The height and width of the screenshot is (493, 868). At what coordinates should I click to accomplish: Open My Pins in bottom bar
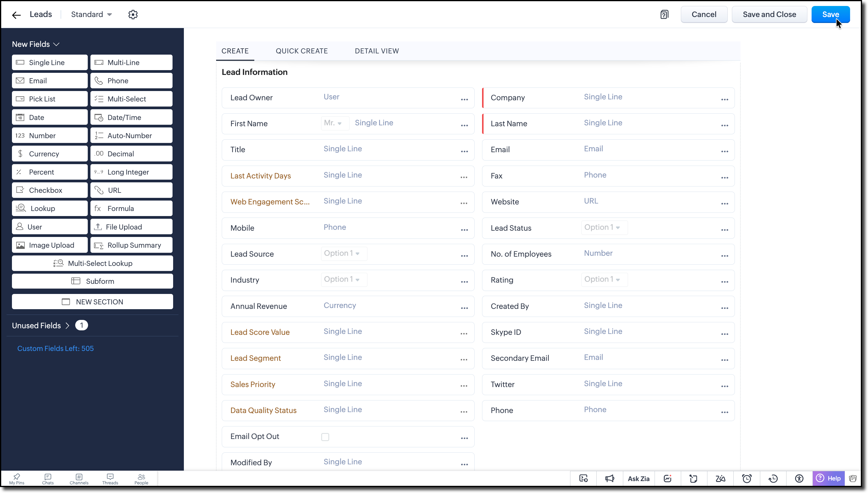[17, 479]
